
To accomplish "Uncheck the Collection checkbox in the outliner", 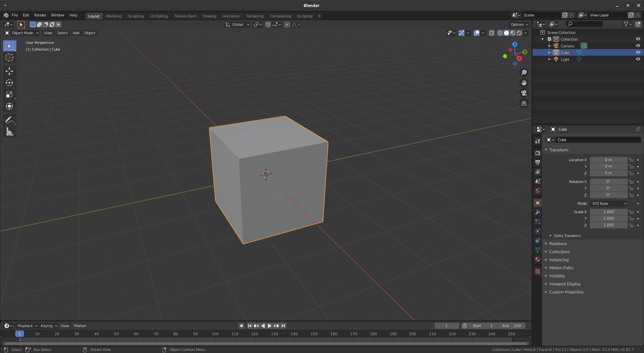I will [549, 39].
